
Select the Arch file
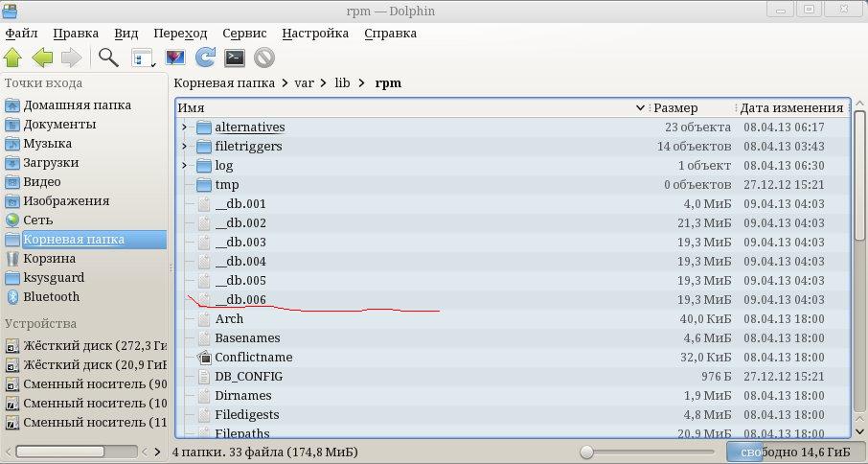[x=229, y=319]
